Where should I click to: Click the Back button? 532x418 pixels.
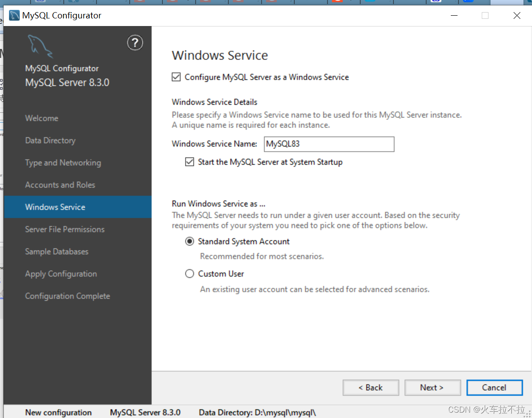point(371,387)
